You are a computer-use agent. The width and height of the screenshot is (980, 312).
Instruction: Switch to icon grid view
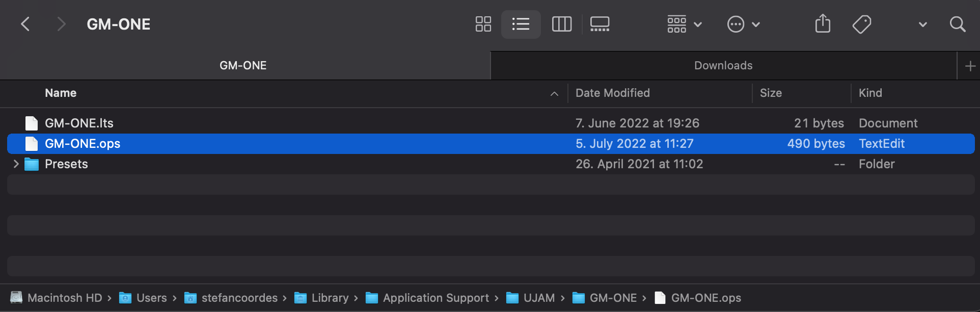click(x=483, y=24)
